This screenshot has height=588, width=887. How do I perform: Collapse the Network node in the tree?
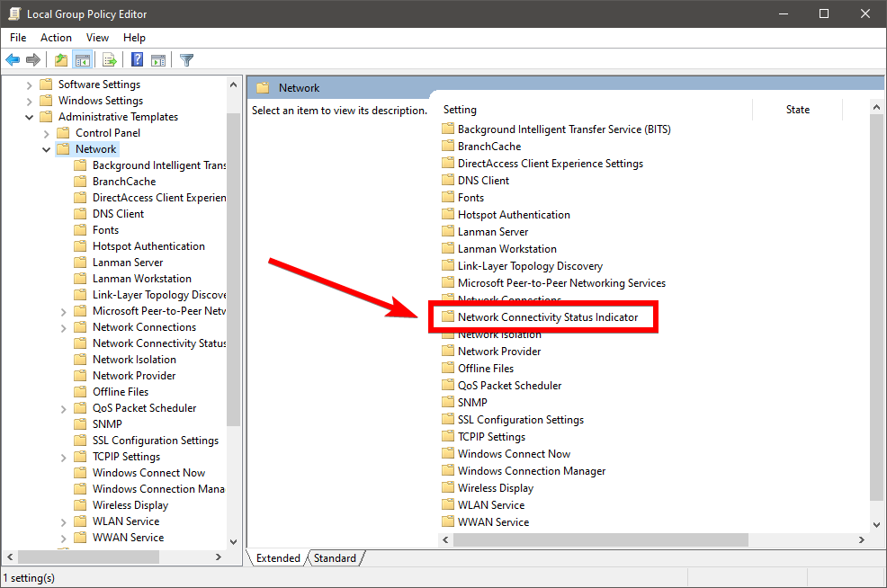46,149
